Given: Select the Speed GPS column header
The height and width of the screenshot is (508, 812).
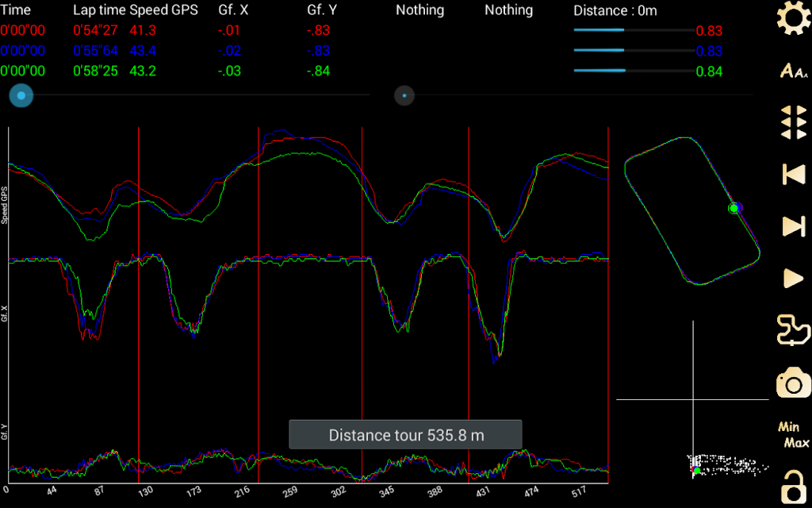Looking at the screenshot, I should [x=163, y=10].
